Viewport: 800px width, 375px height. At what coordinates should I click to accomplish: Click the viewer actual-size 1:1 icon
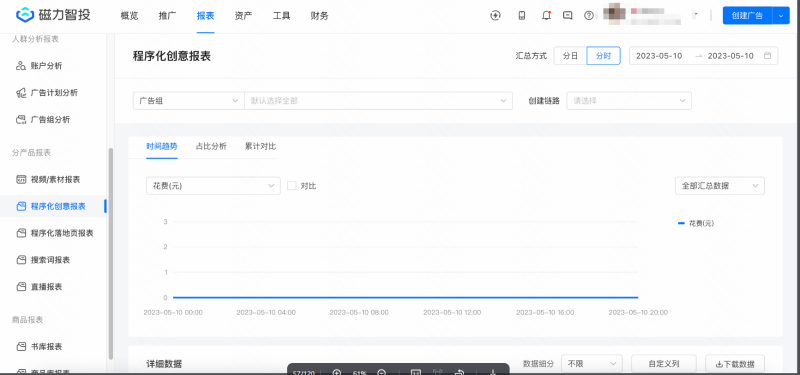[x=416, y=371]
